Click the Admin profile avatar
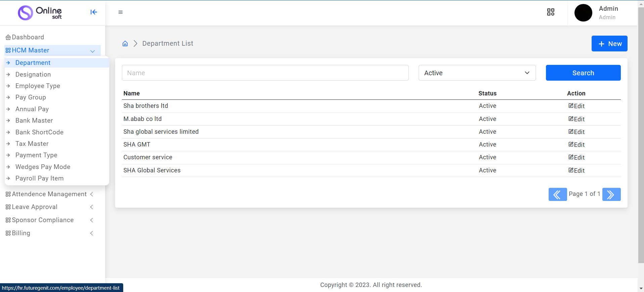This screenshot has width=644, height=292. click(583, 13)
